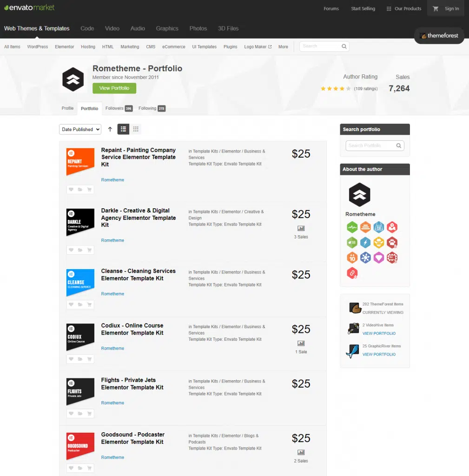Screen dimensions: 469x476
Task: Open the Repaint kit thumbnail
Action: pyautogui.click(x=80, y=162)
